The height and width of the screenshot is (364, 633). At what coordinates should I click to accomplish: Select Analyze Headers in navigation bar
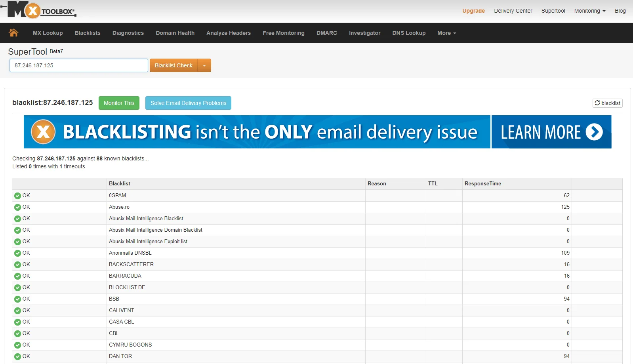tap(228, 33)
